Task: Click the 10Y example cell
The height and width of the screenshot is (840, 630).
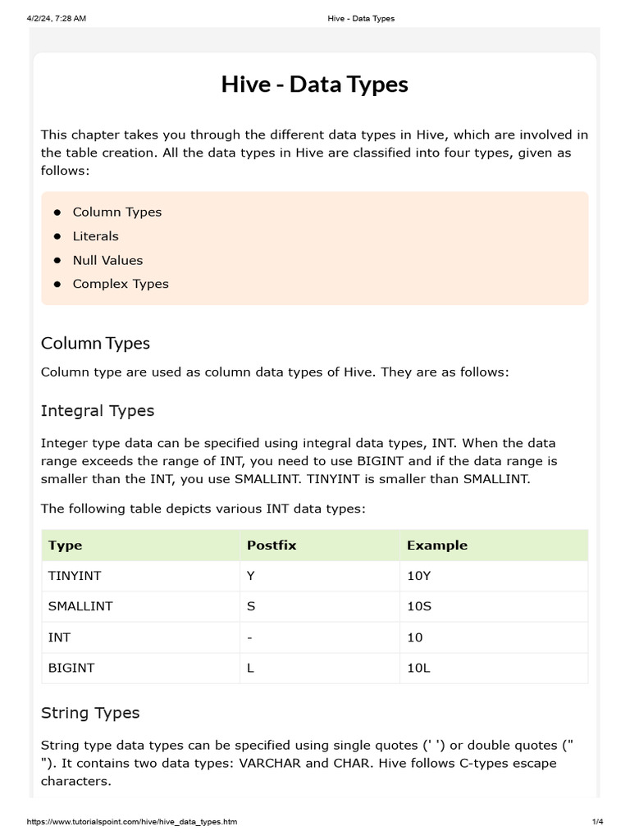Action: point(418,576)
